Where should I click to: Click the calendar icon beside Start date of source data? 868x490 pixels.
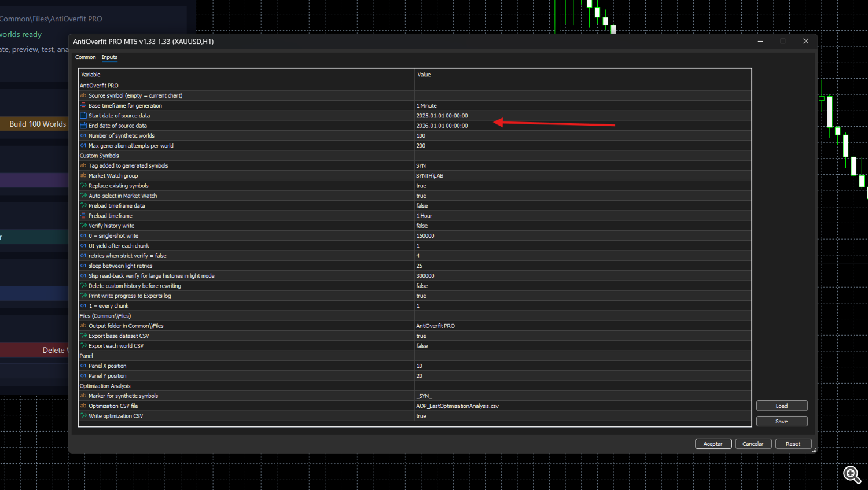(x=83, y=116)
